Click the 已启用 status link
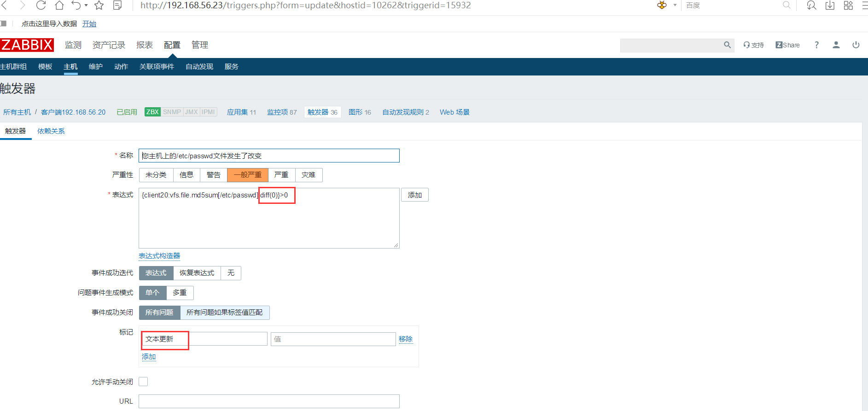868x411 pixels. (x=127, y=112)
